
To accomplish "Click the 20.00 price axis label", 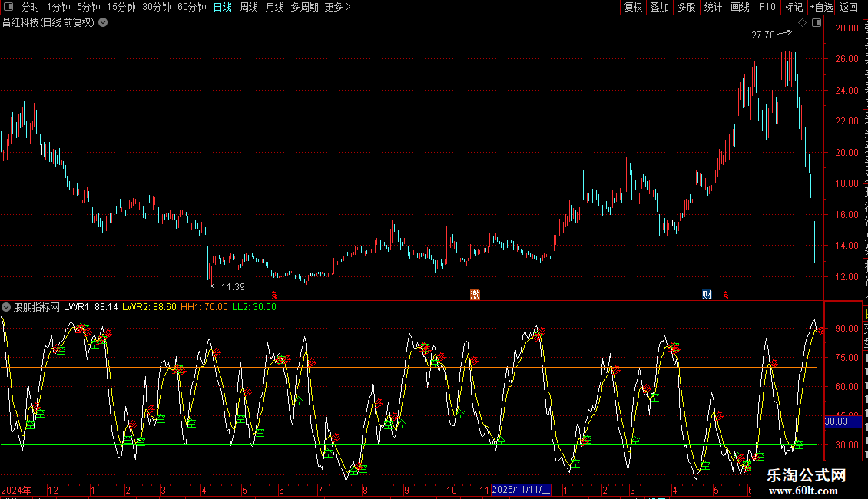I will coord(847,153).
